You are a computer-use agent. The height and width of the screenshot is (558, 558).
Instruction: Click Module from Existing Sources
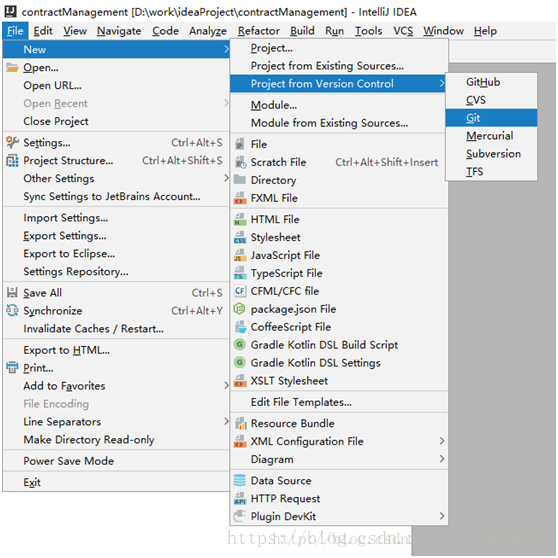point(338,123)
